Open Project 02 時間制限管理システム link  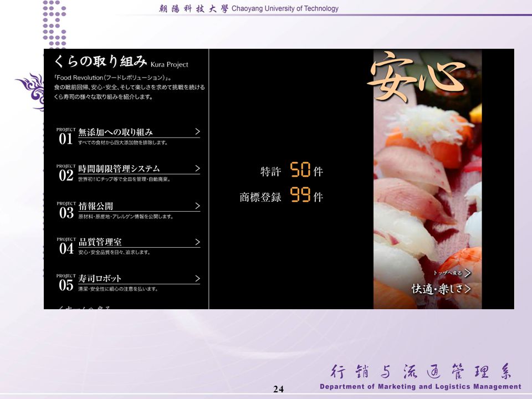[129, 173]
